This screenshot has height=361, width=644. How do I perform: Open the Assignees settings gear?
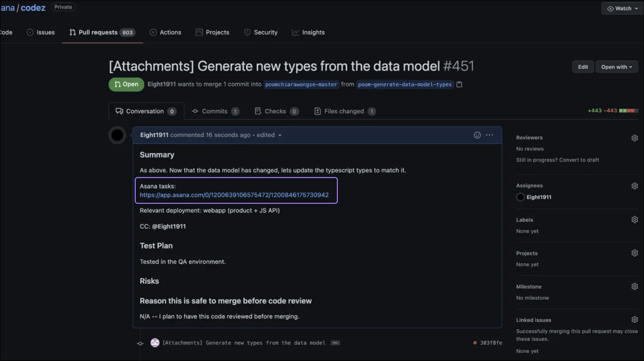point(635,185)
